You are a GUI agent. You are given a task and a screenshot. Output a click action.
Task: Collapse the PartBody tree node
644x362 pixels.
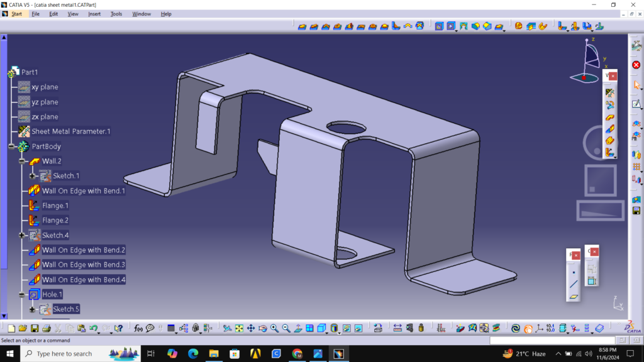(12, 146)
